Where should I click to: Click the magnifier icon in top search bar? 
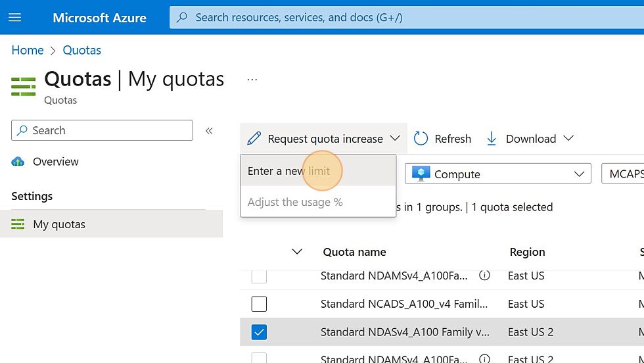(x=182, y=17)
